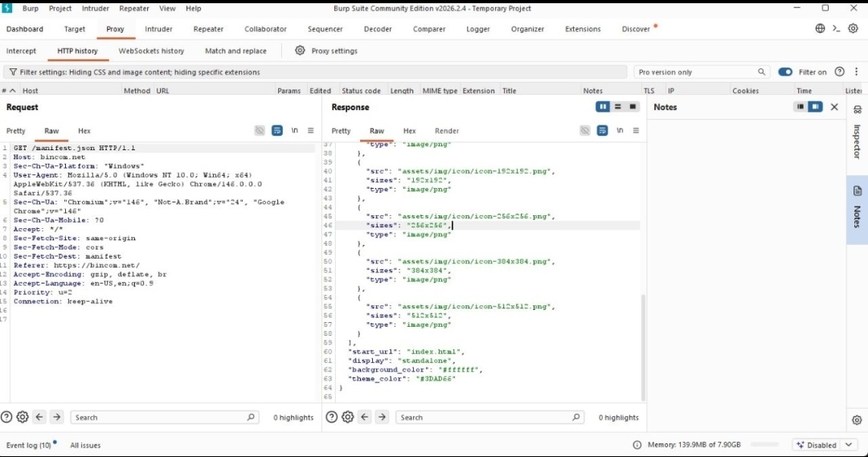This screenshot has height=457, width=868.
Task: Open the filter help question icon
Action: coord(840,72)
